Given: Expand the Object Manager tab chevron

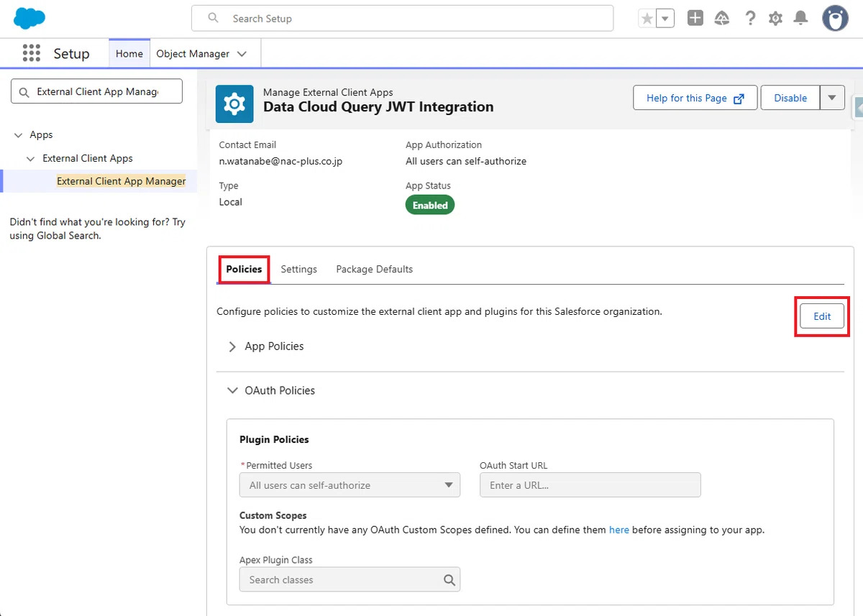Looking at the screenshot, I should [x=242, y=54].
